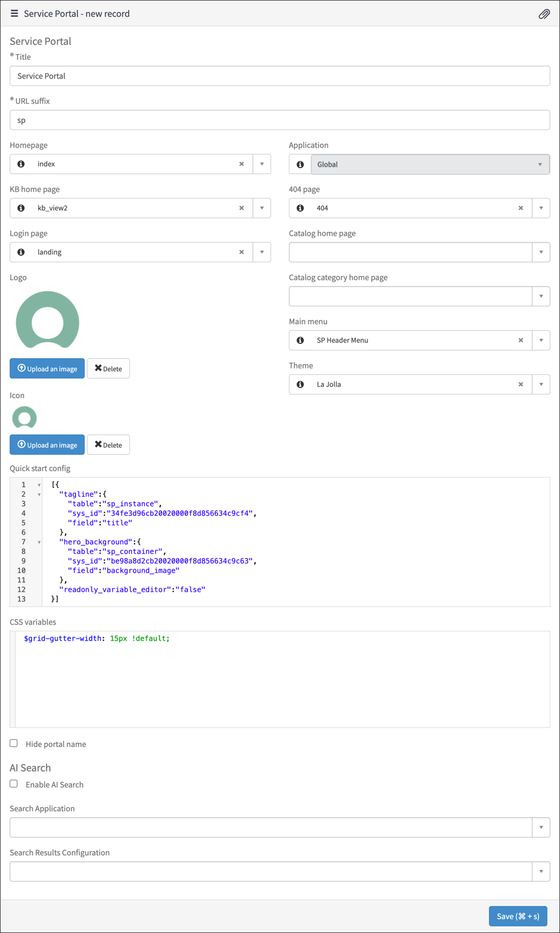Open the Catalog home page dropdown
This screenshot has width=560, height=933.
(x=541, y=252)
